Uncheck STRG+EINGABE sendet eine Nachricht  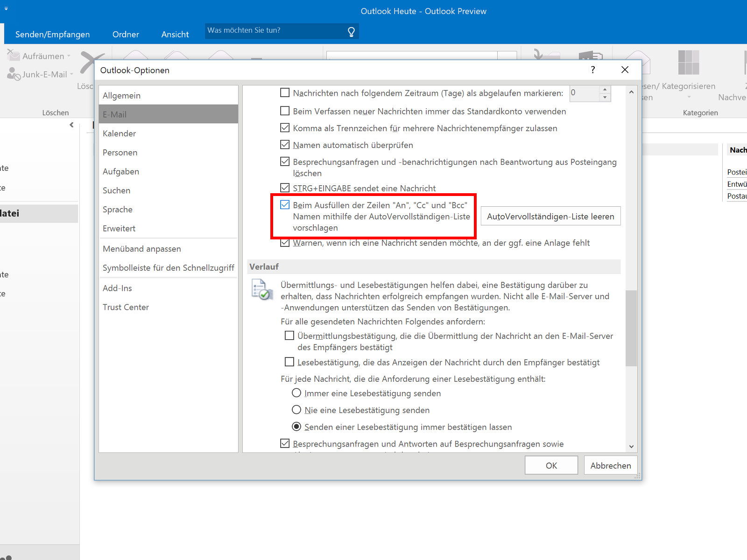[x=285, y=188]
